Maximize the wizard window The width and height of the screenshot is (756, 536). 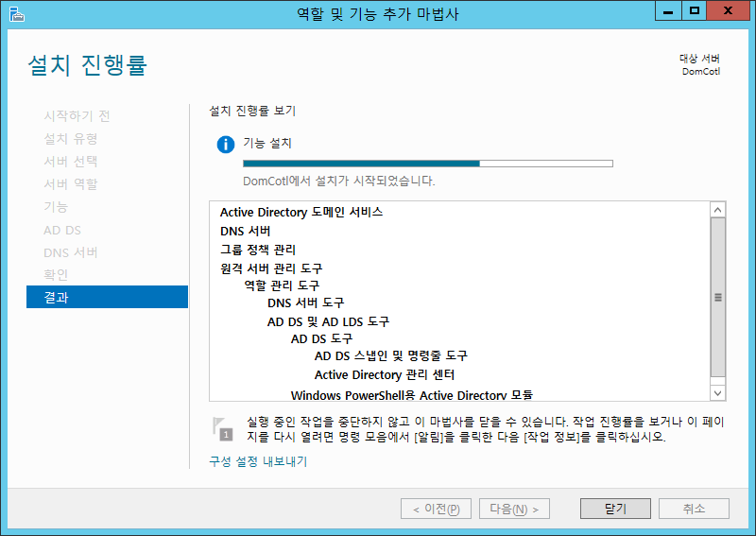pos(695,10)
